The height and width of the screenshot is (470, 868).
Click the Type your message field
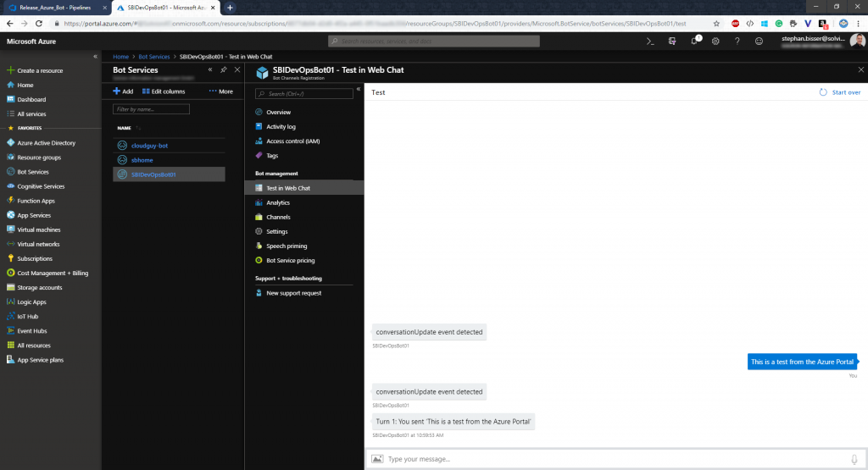click(617, 459)
